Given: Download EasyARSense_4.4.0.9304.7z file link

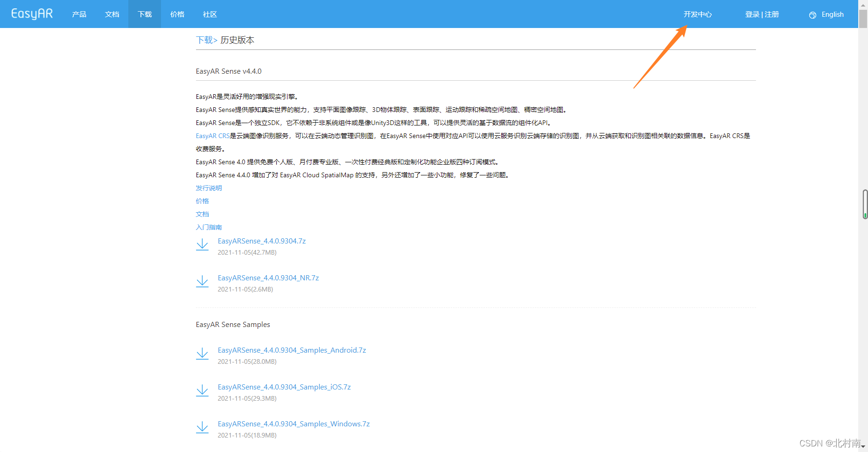Looking at the screenshot, I should [x=262, y=241].
